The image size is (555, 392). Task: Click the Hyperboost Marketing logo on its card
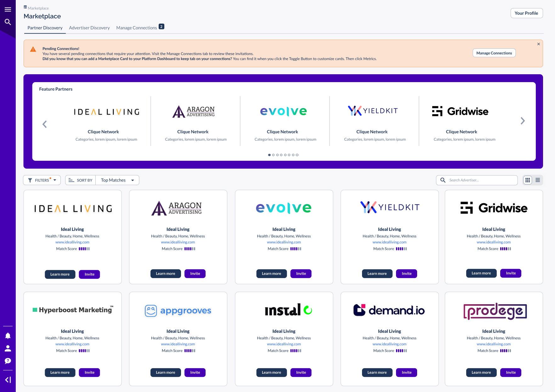(x=73, y=310)
